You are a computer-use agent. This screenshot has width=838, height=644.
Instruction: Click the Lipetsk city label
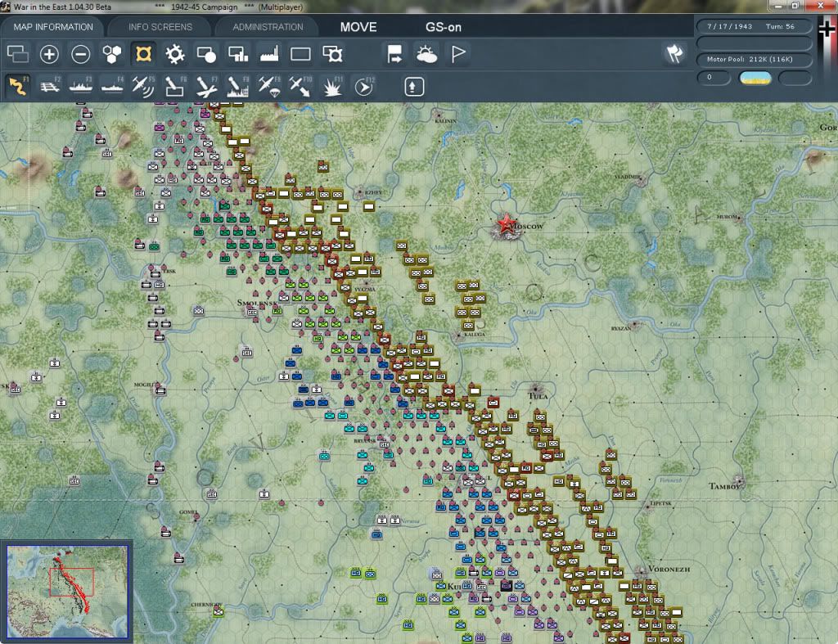pos(661,503)
